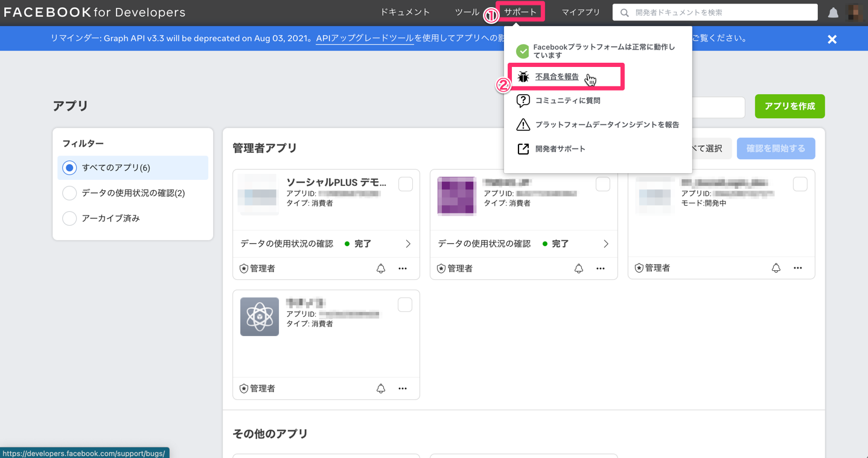Image resolution: width=868 pixels, height=458 pixels.
Task: Open more options on ソーシャルPLUS デモ card
Action: click(403, 269)
